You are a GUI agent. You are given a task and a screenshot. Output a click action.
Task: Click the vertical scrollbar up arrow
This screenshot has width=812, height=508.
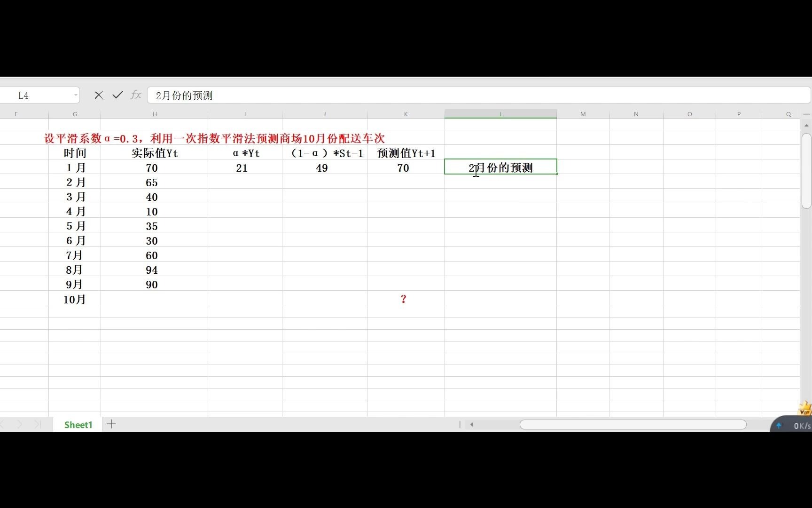[x=807, y=126]
